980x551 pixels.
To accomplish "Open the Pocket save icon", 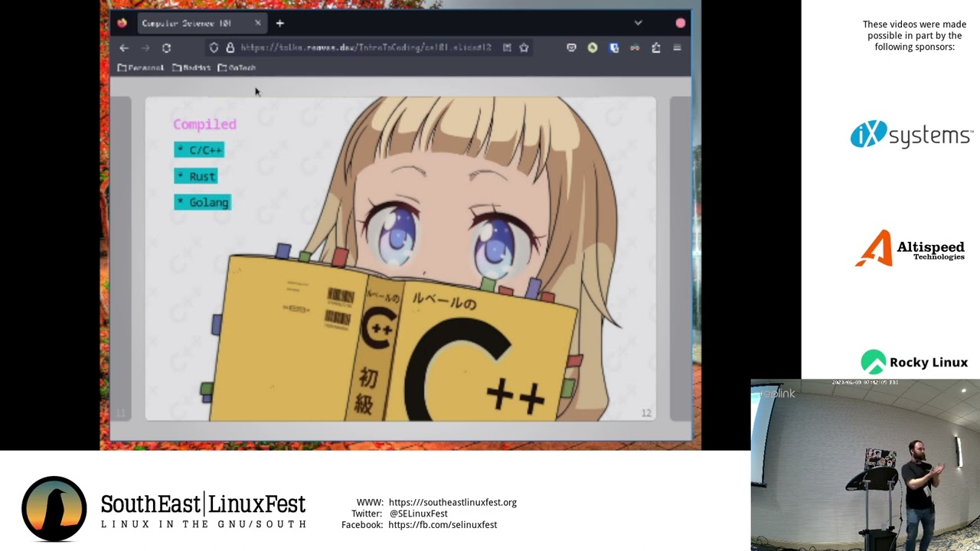I will (571, 47).
